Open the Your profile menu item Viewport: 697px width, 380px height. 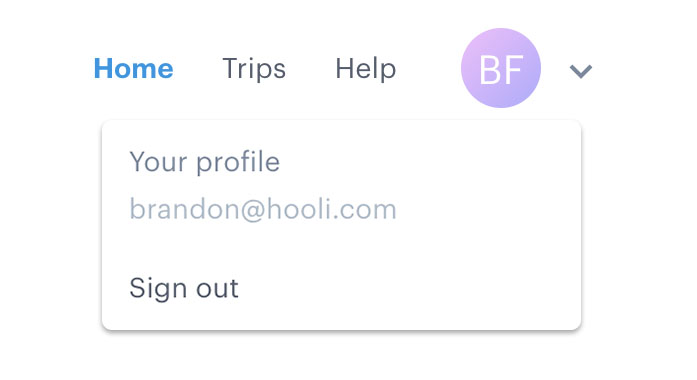[205, 162]
